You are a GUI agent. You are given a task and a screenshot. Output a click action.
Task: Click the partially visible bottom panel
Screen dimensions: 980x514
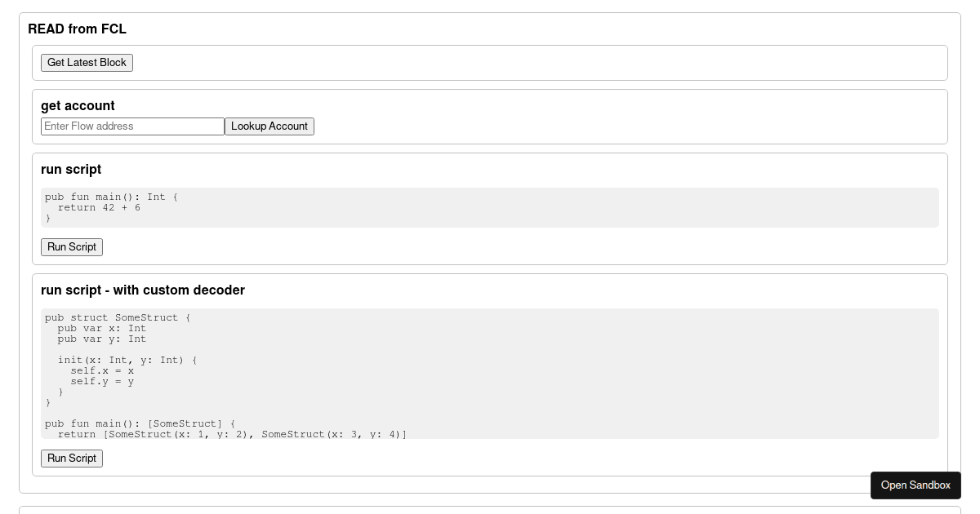(490, 511)
